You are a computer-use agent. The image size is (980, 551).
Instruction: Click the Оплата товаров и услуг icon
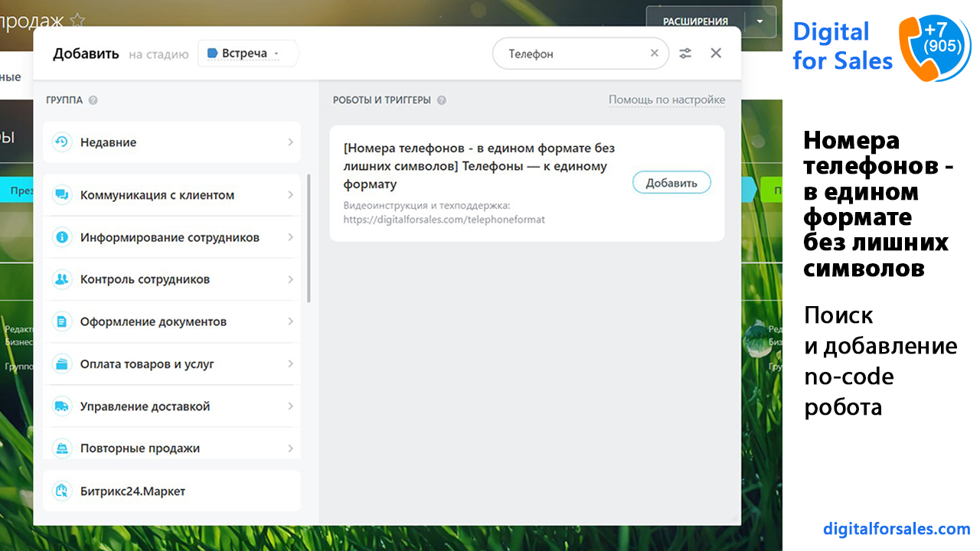pyautogui.click(x=61, y=364)
